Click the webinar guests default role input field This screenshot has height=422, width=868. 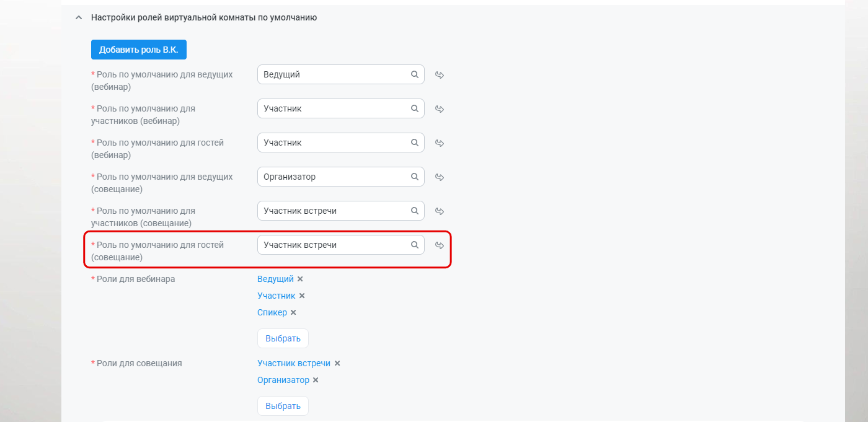(341, 143)
